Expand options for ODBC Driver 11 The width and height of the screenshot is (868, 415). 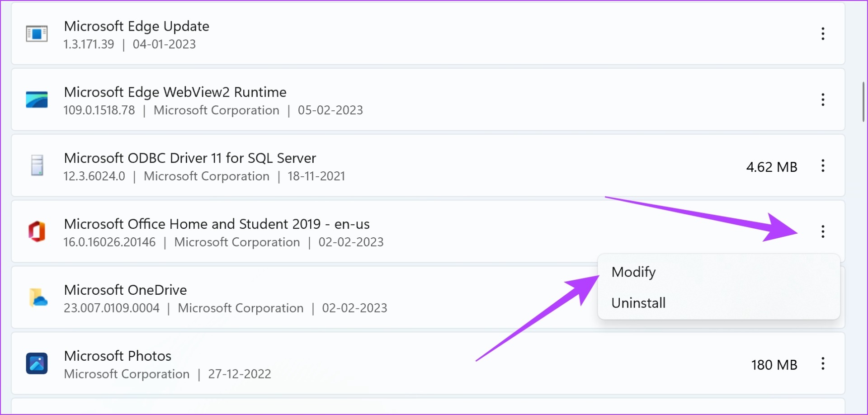(823, 165)
